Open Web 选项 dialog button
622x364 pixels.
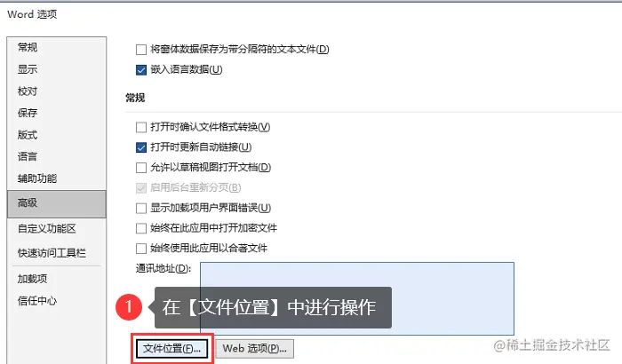pyautogui.click(x=255, y=349)
